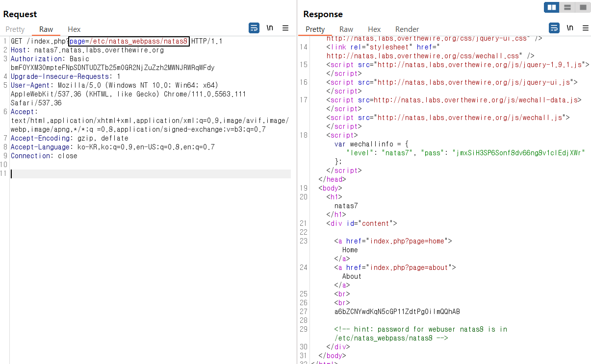The width and height of the screenshot is (591, 364).
Task: Click the href index.php?page=about line
Action: pos(395,267)
